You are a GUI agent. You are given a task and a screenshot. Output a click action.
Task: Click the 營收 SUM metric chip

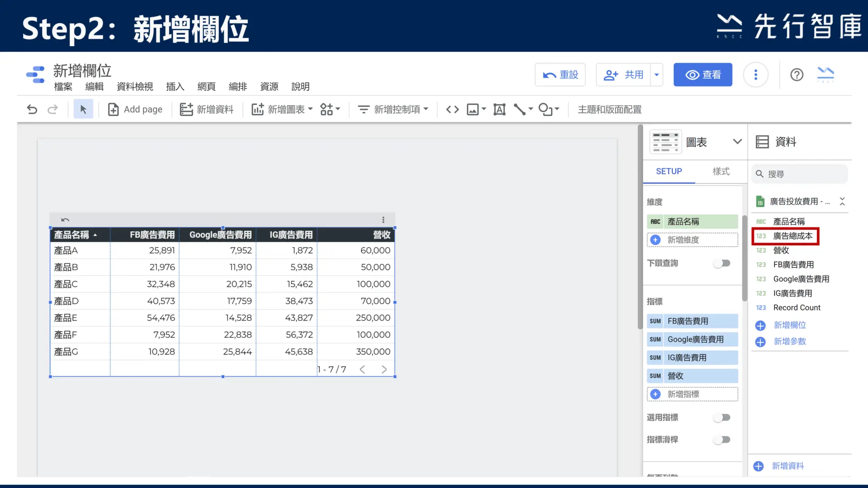tap(692, 376)
